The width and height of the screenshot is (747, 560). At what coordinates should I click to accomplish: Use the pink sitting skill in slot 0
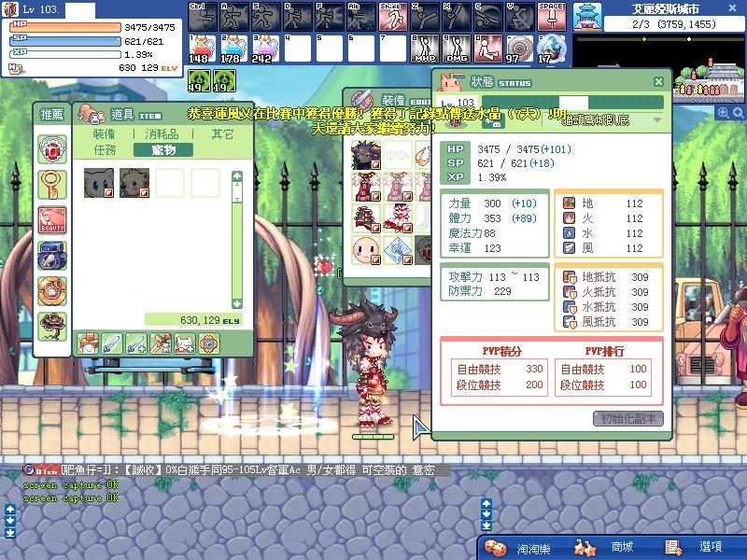tap(487, 49)
